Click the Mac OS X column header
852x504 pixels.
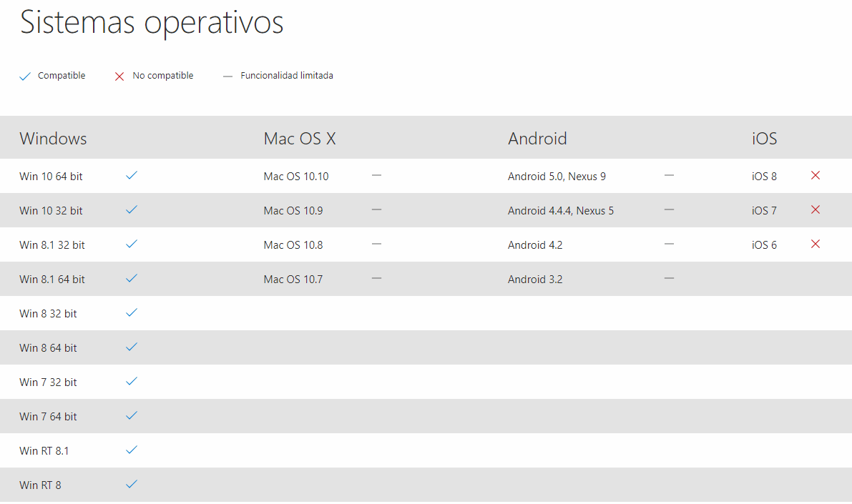pos(300,139)
